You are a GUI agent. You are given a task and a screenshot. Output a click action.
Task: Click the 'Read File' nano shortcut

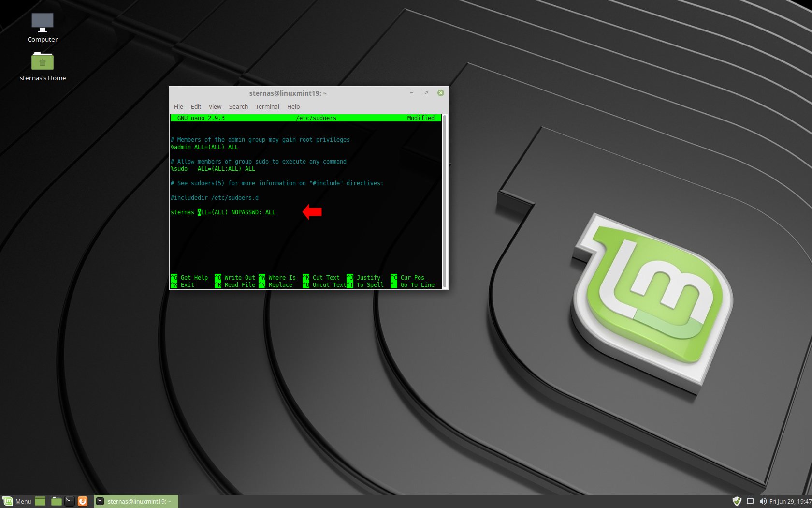coord(235,285)
